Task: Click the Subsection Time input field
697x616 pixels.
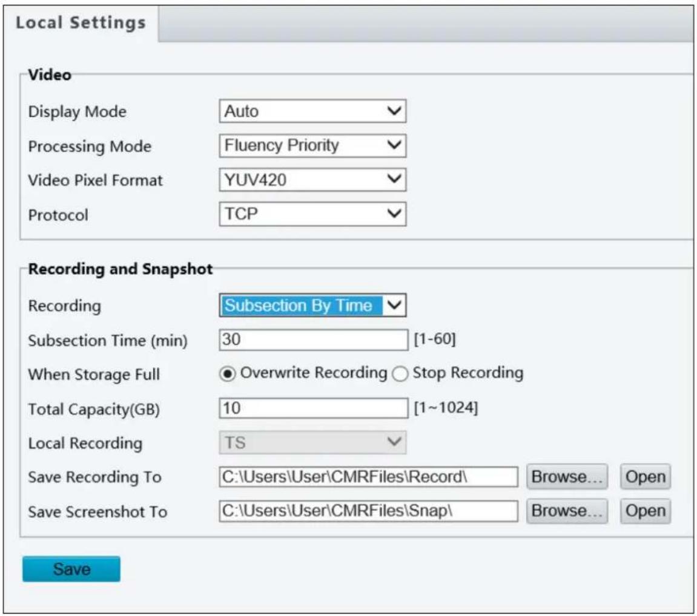Action: coord(314,339)
